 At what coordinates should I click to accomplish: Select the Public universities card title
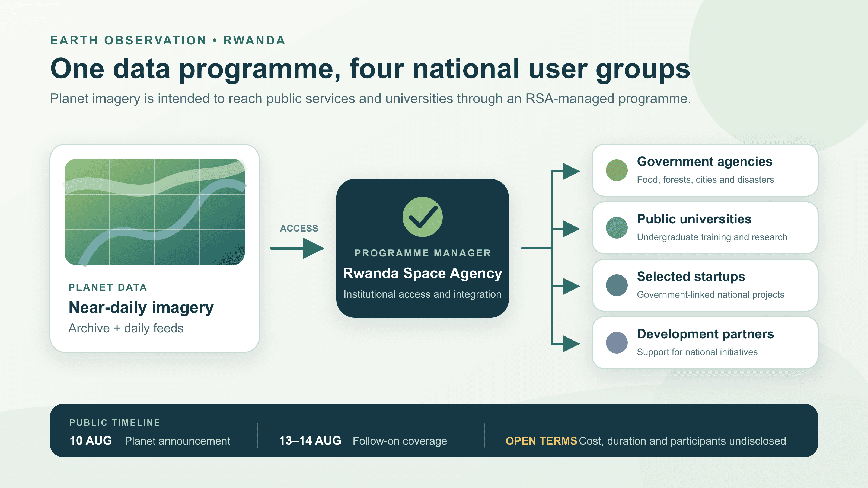(x=694, y=219)
